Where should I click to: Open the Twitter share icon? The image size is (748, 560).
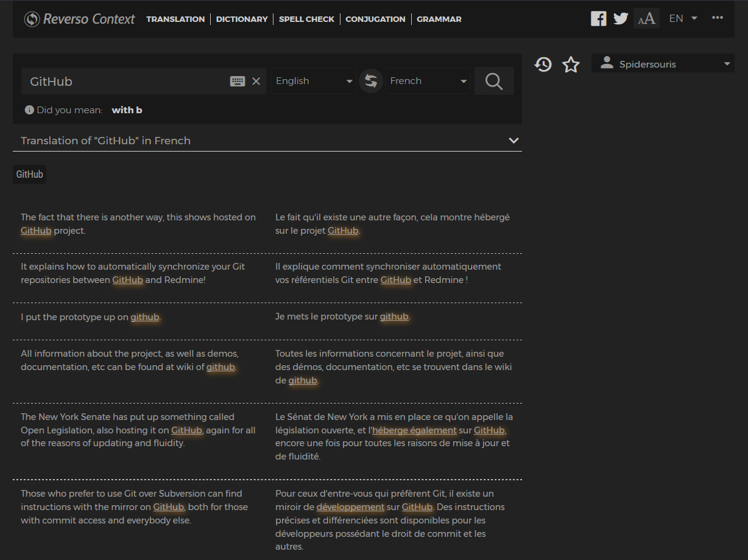point(621,18)
